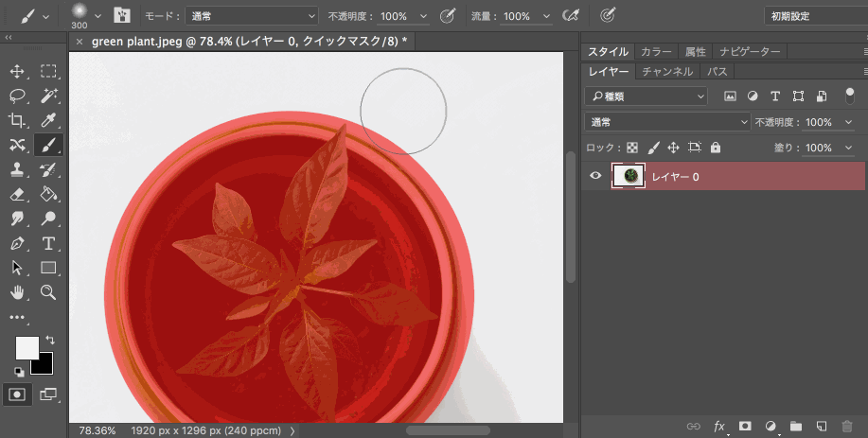This screenshot has width=868, height=438.
Task: Activate the Crop tool
Action: 17,120
